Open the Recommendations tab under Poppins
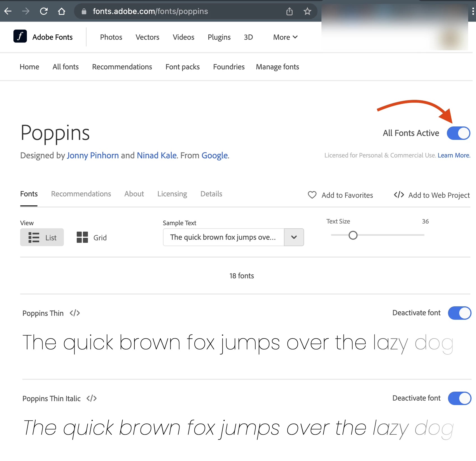 [81, 194]
